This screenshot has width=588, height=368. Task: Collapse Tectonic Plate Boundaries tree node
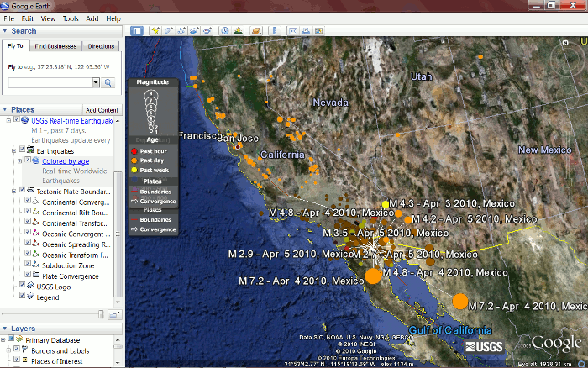(x=14, y=192)
